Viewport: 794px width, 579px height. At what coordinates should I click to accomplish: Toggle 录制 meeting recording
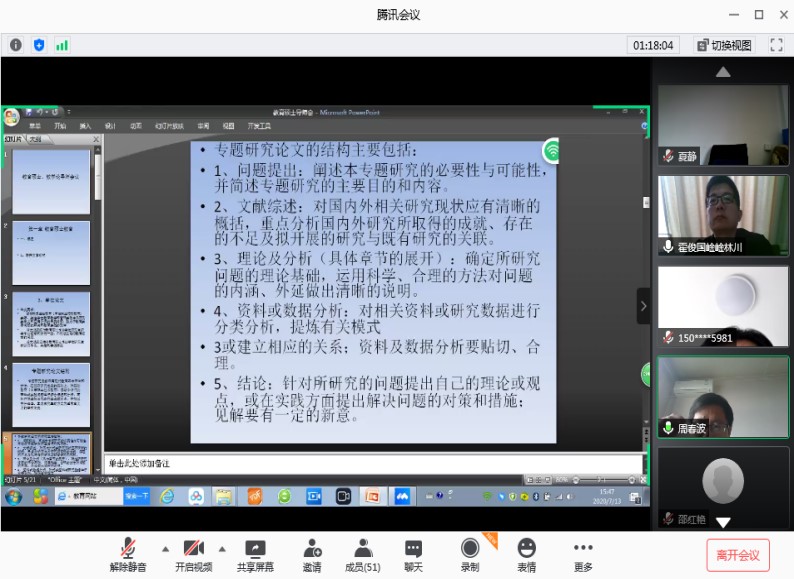pyautogui.click(x=469, y=555)
